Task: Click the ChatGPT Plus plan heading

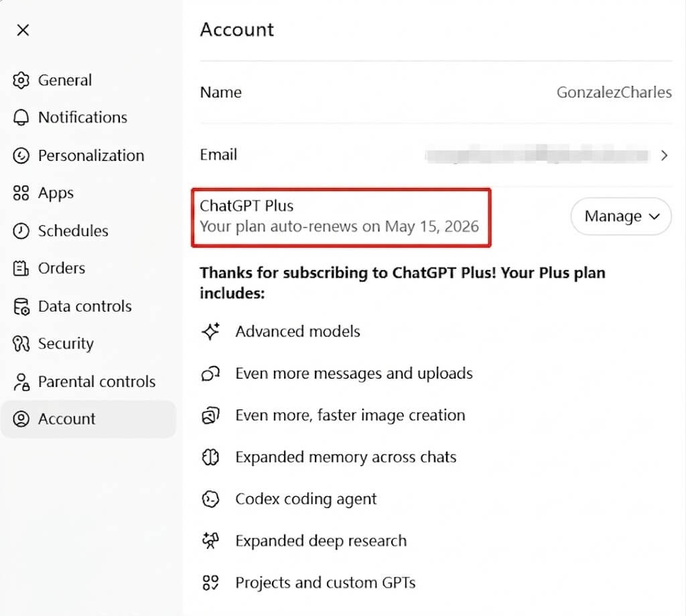Action: click(x=247, y=206)
